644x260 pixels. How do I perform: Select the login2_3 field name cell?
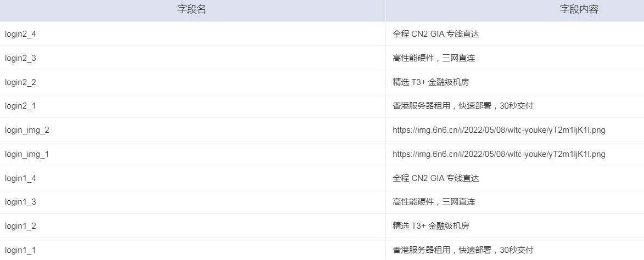193,58
